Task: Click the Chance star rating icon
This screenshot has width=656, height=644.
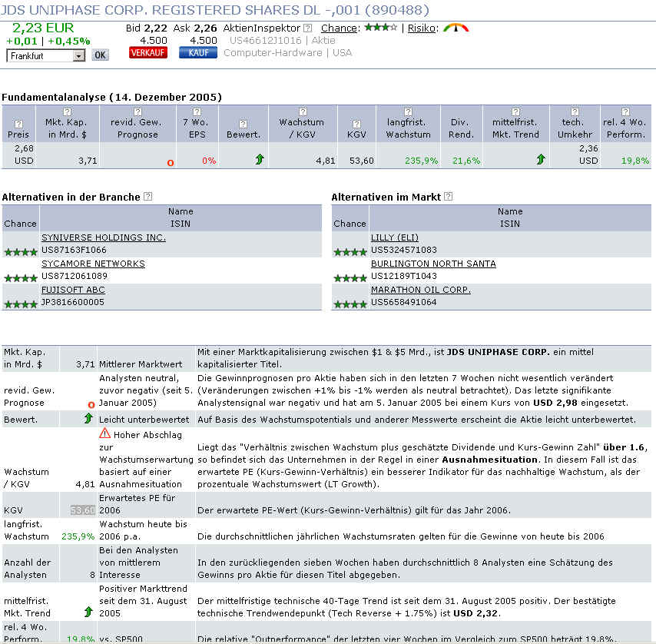Action: [380, 28]
